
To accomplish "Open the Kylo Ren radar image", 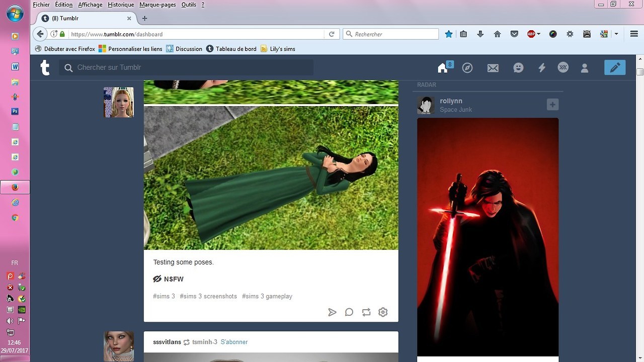I will click(x=488, y=236).
